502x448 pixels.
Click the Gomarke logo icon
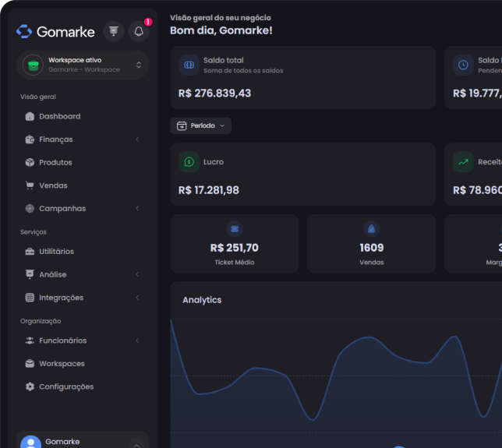click(x=24, y=31)
